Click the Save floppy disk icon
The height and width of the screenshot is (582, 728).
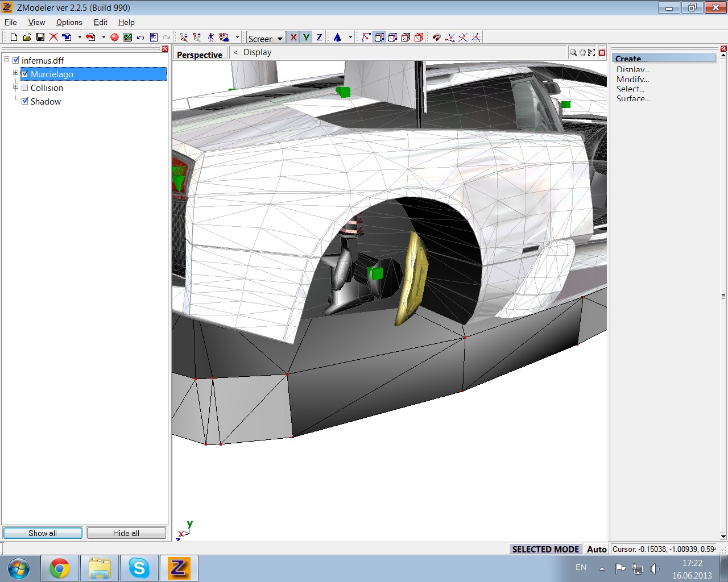[x=40, y=38]
